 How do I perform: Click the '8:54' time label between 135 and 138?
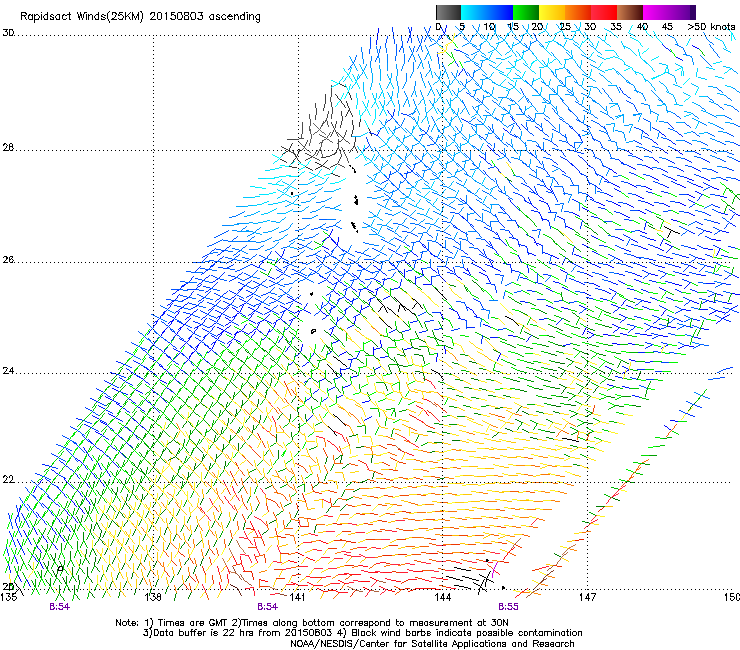(x=59, y=607)
